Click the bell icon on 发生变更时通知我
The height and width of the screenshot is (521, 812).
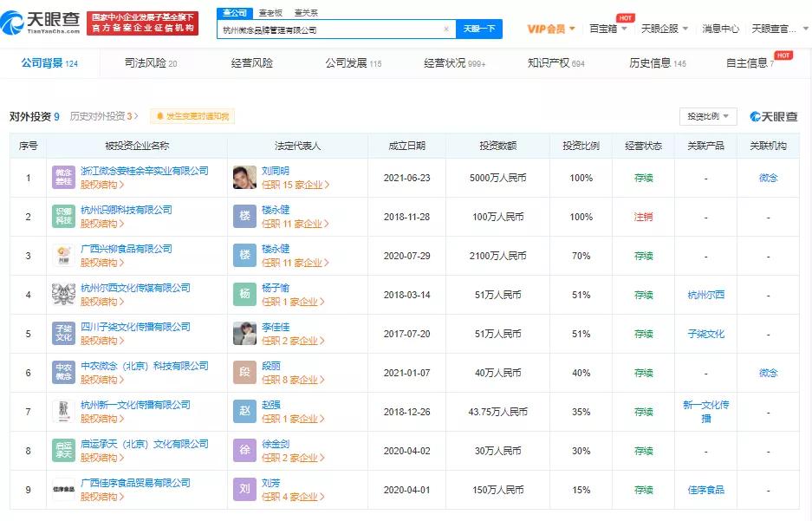pos(161,116)
